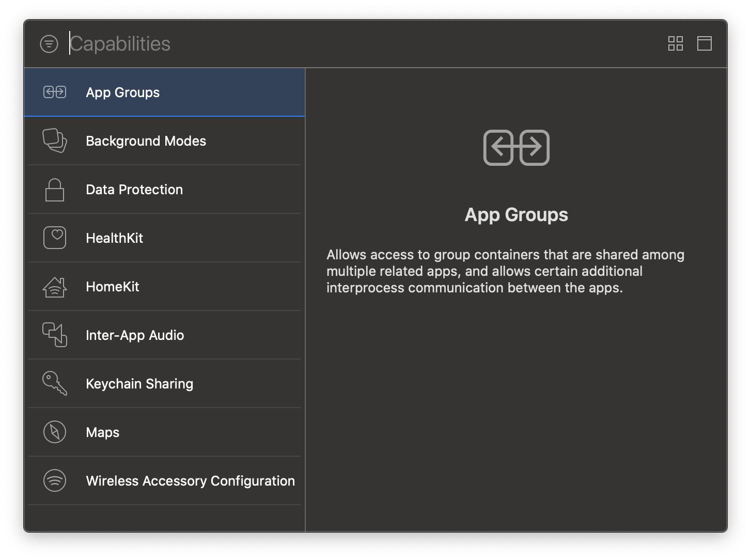Click the App Groups list icon
Screen dimensions: 751x560
(55, 92)
